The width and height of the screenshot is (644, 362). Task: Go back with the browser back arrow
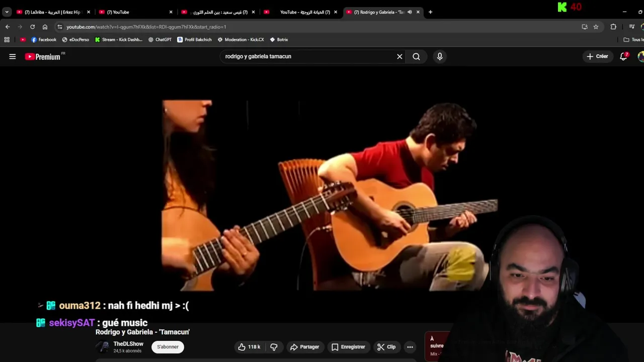7,27
